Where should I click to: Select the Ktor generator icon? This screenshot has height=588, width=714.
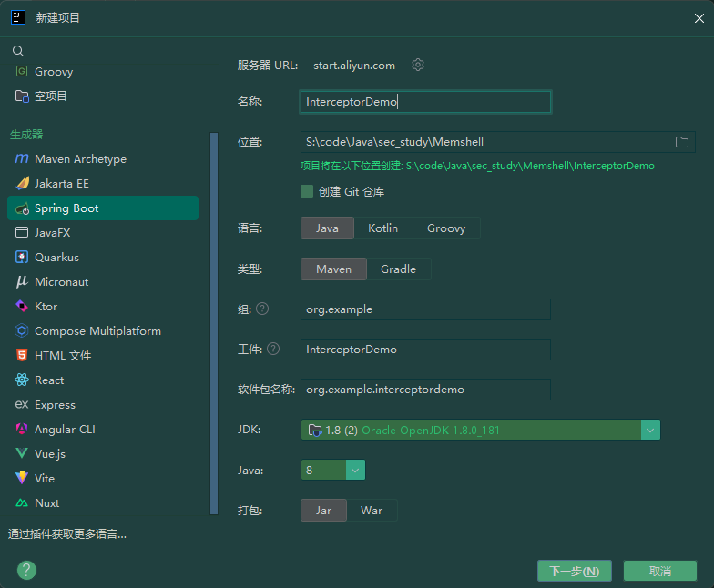click(x=22, y=306)
